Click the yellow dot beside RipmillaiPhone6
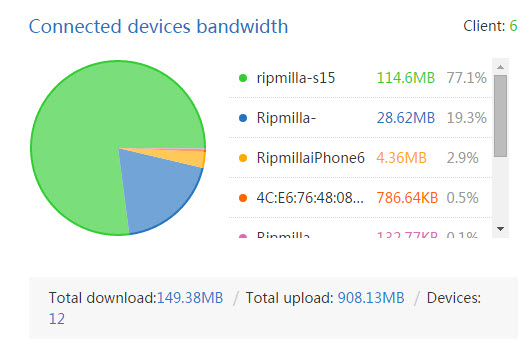The width and height of the screenshot is (532, 361). (243, 158)
